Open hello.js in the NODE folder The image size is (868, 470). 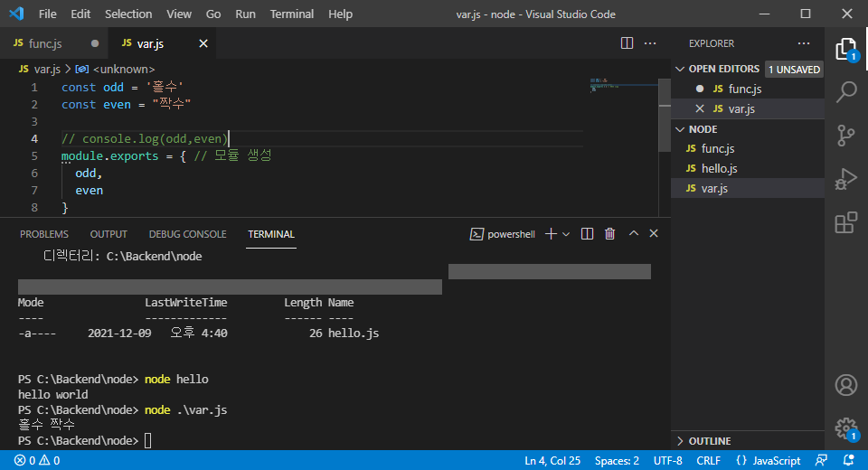(x=748, y=168)
